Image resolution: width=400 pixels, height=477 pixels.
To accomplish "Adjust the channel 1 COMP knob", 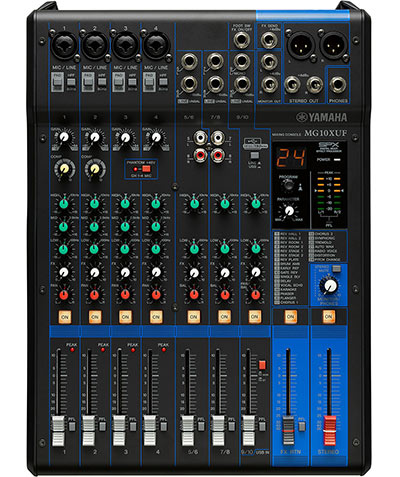I will point(64,169).
